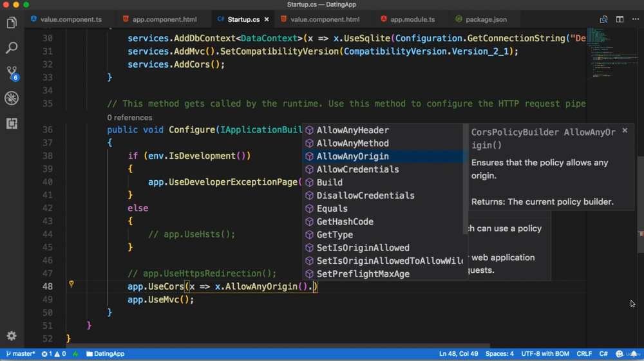Choose AllowAnyHeader from suggestions

pos(384,130)
